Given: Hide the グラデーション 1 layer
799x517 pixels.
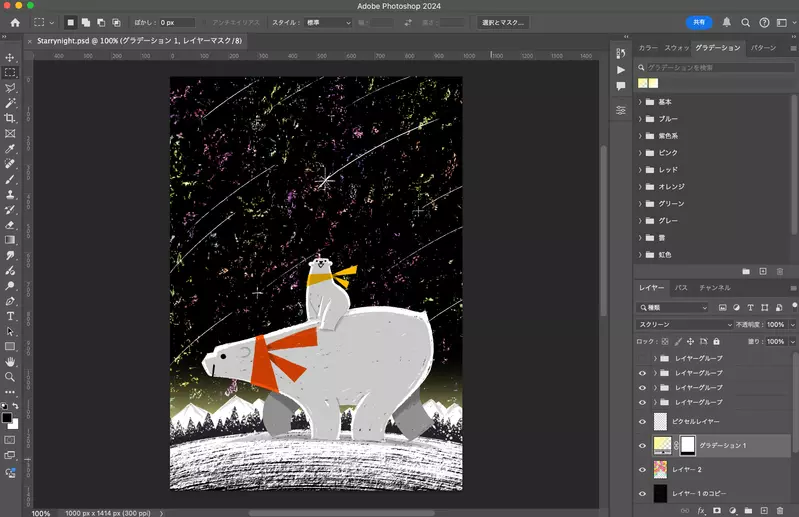Looking at the screenshot, I should click(643, 445).
